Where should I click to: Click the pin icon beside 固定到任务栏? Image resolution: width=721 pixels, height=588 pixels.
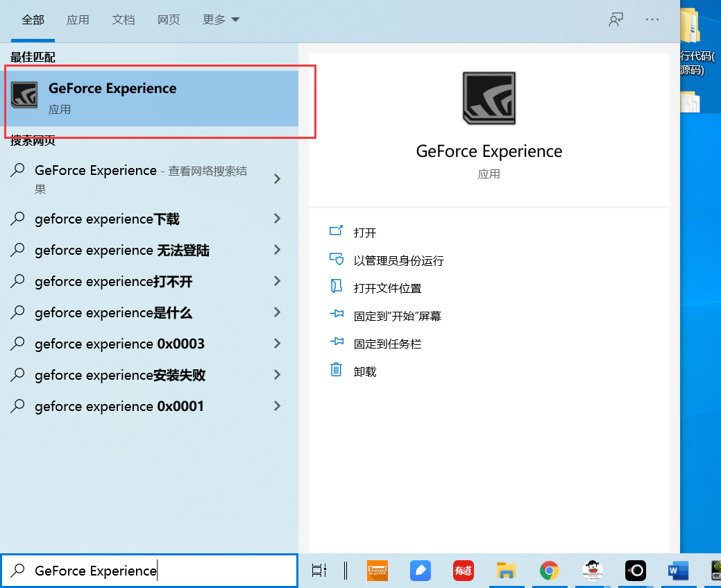pos(337,342)
